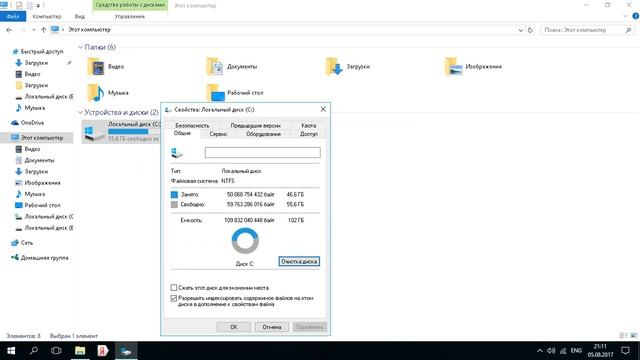Open the Загрузки folder icon in Папки
The width and height of the screenshot is (640, 360).
[x=334, y=67]
